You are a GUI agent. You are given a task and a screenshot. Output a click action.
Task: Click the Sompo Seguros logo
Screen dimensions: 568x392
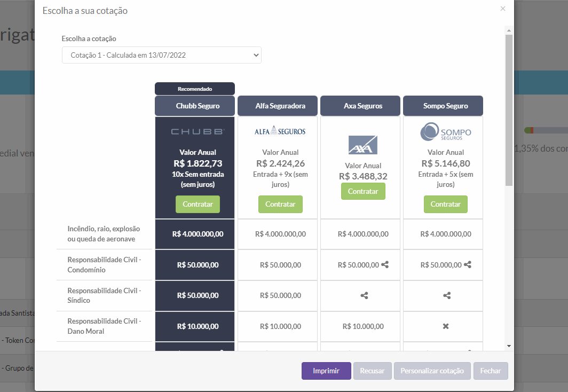[446, 131]
